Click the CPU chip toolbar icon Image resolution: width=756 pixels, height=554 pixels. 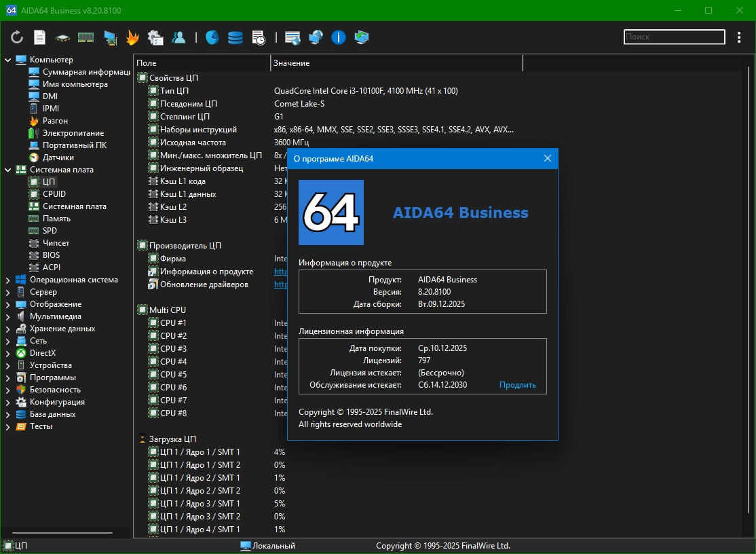point(62,37)
